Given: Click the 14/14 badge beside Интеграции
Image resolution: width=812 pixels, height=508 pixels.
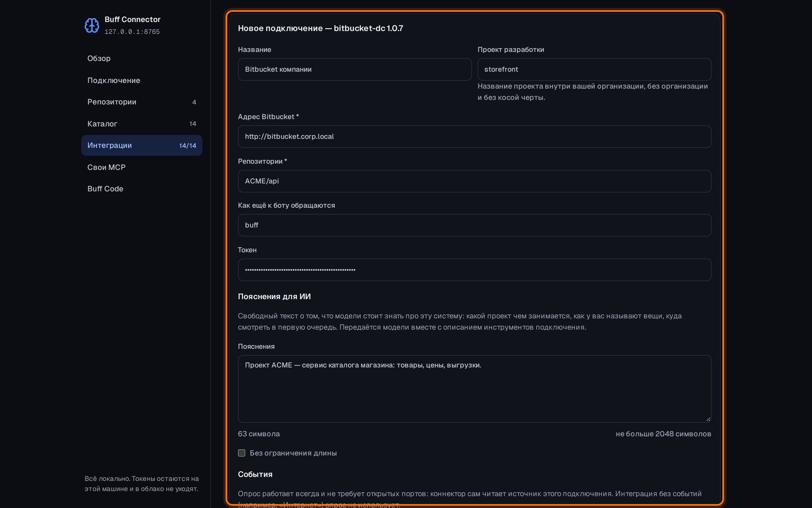Looking at the screenshot, I should coord(187,145).
